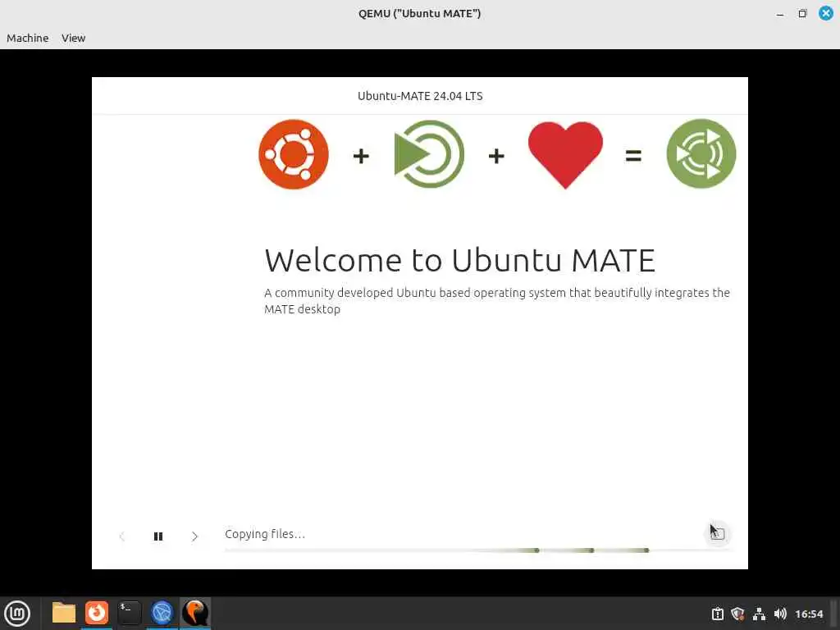Open the network connection tray icon

[759, 614]
